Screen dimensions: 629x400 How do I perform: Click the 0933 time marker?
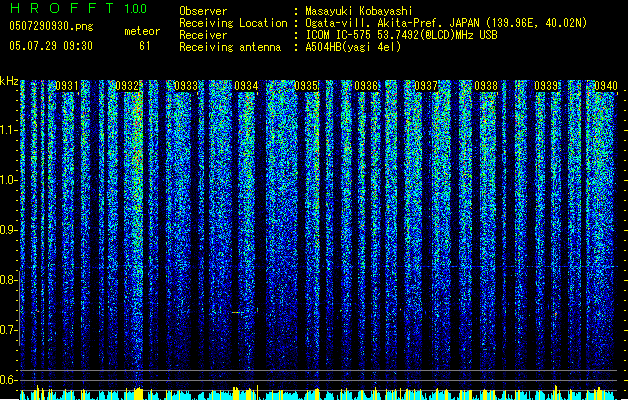tap(186, 86)
